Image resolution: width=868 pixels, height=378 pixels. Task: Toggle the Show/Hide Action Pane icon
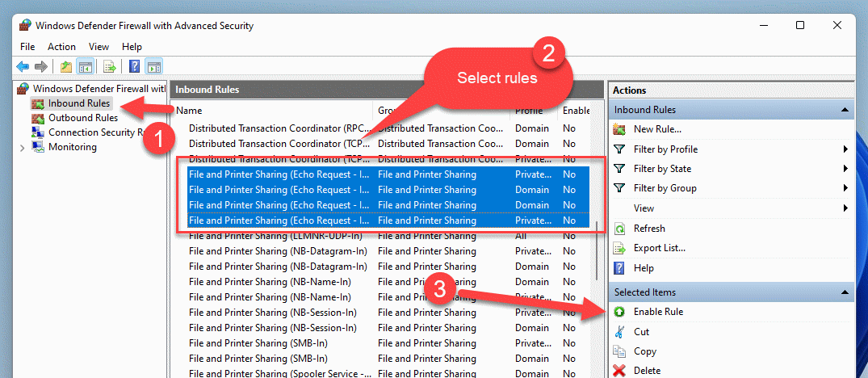[x=154, y=67]
